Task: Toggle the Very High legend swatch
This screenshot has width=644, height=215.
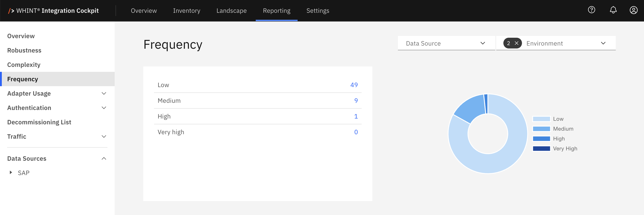Action: (x=541, y=149)
